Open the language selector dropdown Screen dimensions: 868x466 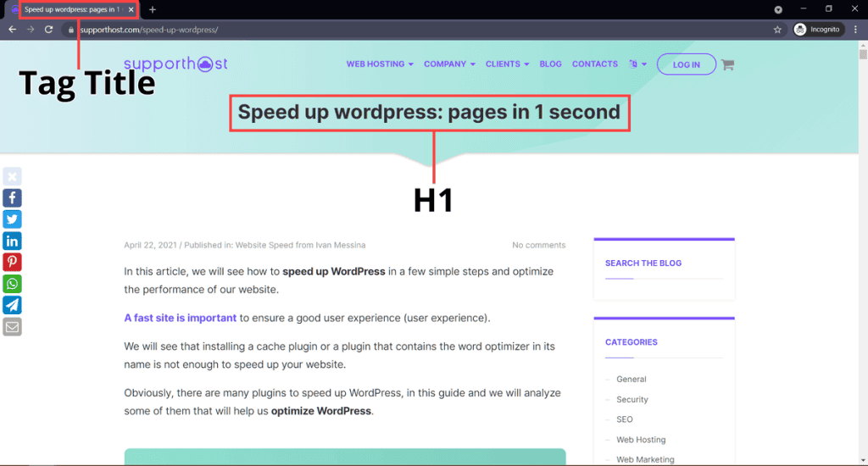pyautogui.click(x=637, y=64)
